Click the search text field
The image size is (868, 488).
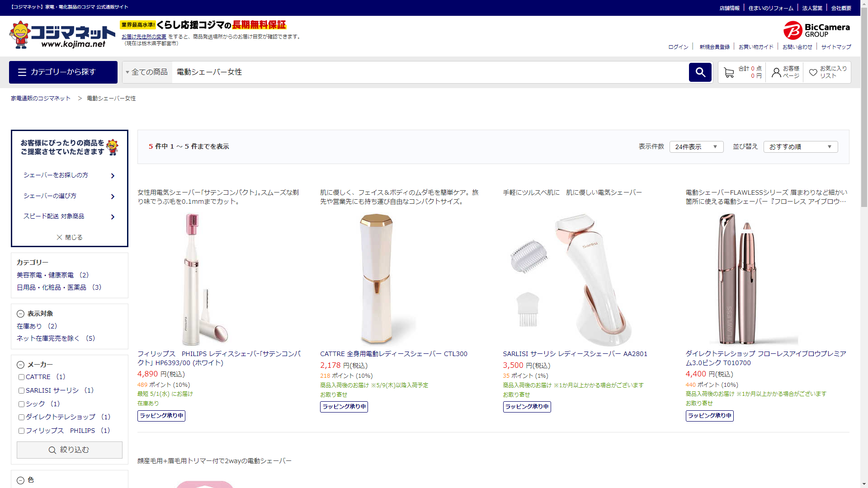pyautogui.click(x=429, y=72)
